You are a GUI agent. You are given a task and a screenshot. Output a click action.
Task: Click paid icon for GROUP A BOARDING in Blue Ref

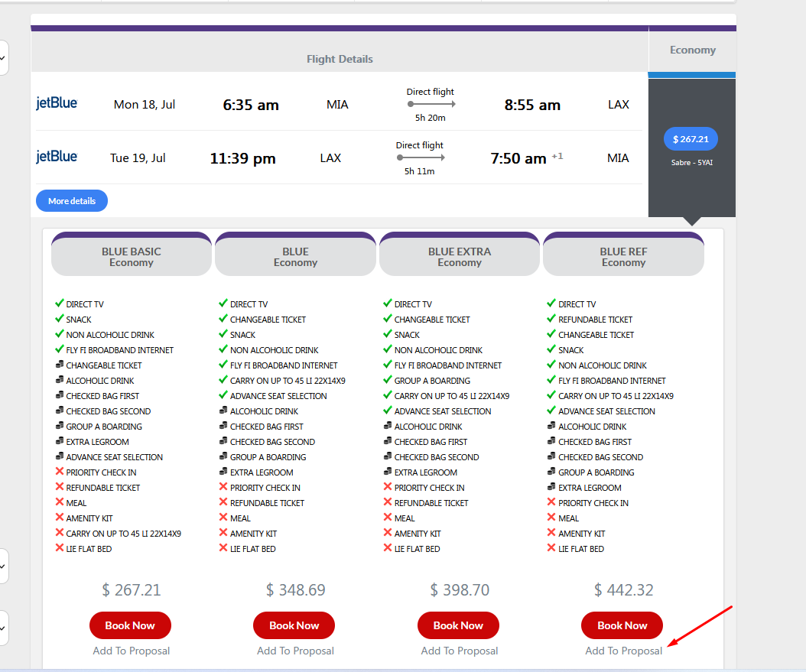coord(551,472)
